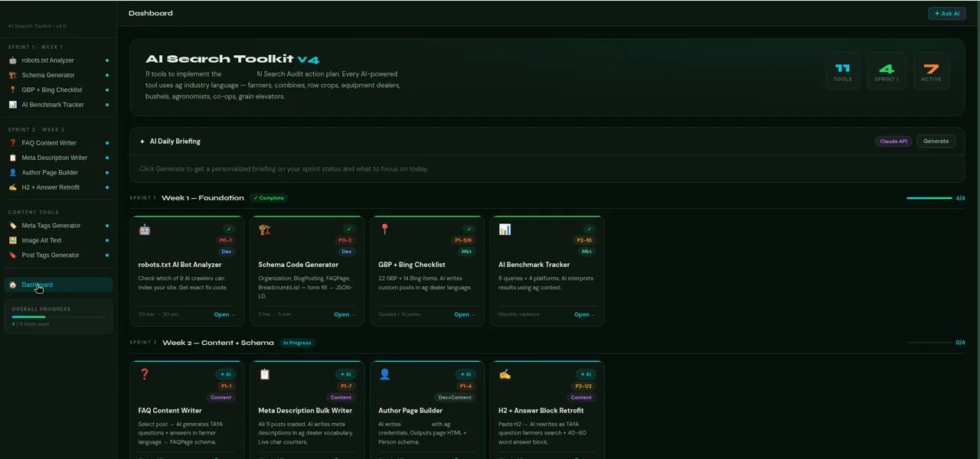
Task: Click Generate in AI Daily Briefing
Action: pos(936,142)
